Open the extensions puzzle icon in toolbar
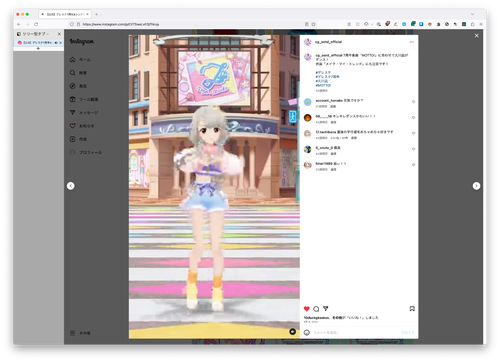 (x=472, y=24)
